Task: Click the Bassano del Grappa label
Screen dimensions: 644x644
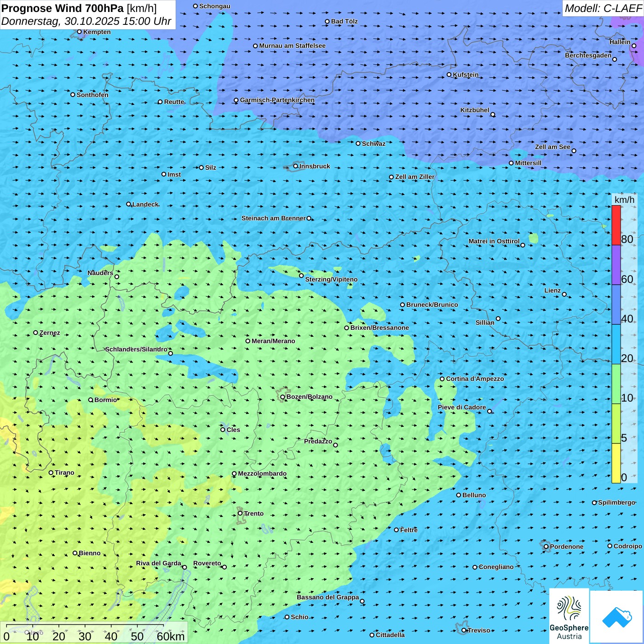Action: click(x=328, y=597)
